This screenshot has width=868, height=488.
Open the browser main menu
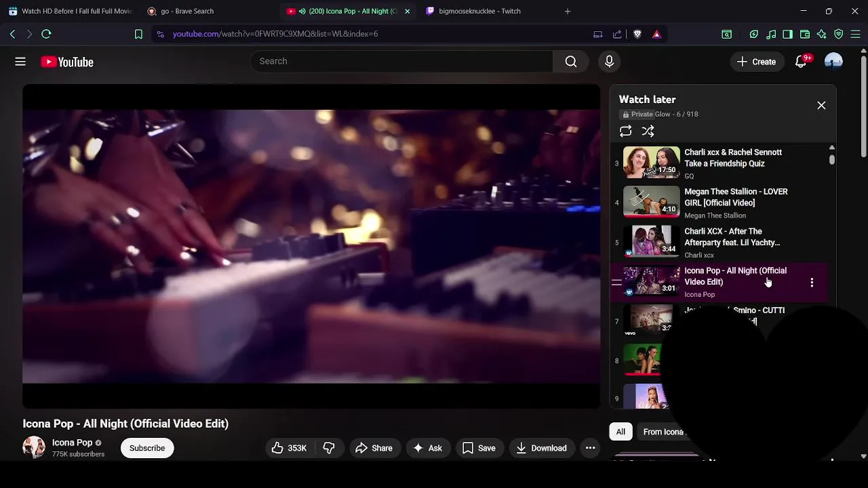(x=856, y=34)
